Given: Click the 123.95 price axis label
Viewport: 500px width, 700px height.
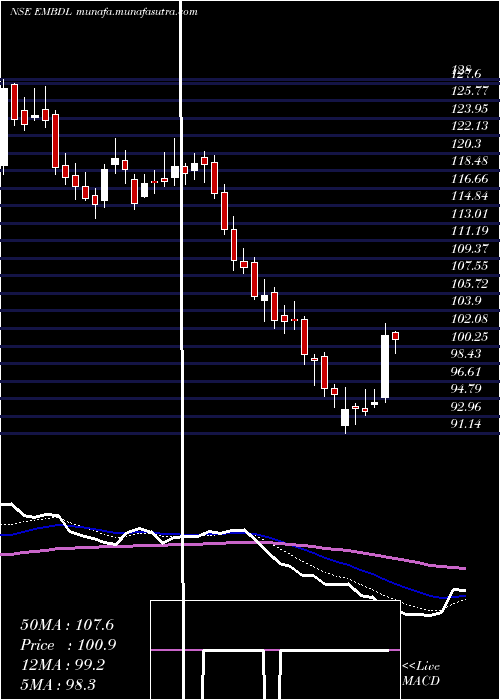Looking at the screenshot, I should coord(469,109).
